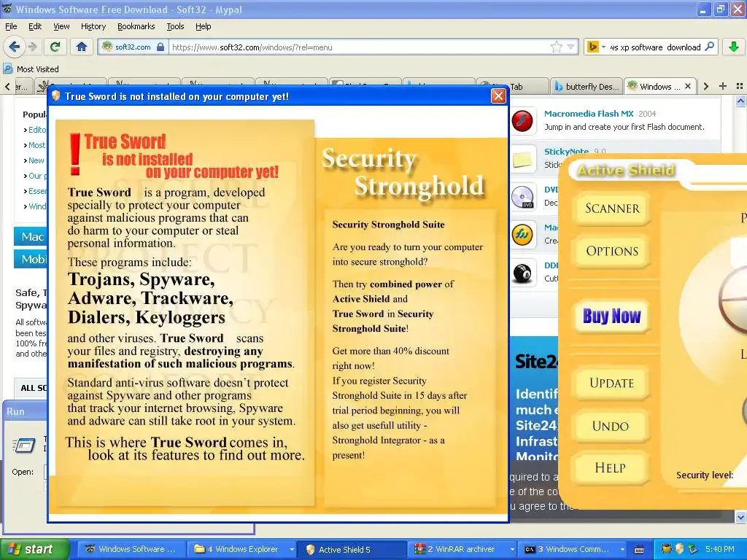Click the padlock site security icon
747x560 pixels.
(160, 47)
